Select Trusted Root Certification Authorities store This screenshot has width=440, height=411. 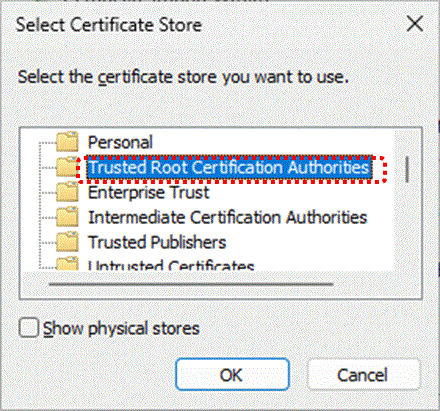pyautogui.click(x=229, y=167)
